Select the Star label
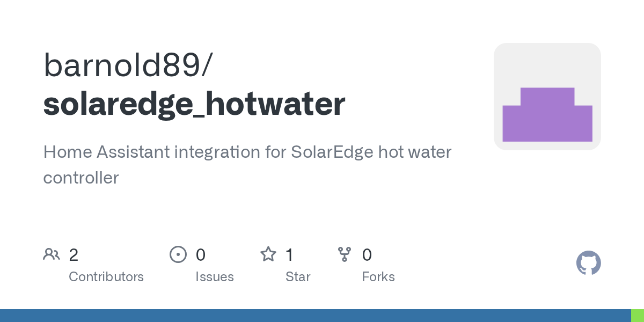 coord(298,277)
